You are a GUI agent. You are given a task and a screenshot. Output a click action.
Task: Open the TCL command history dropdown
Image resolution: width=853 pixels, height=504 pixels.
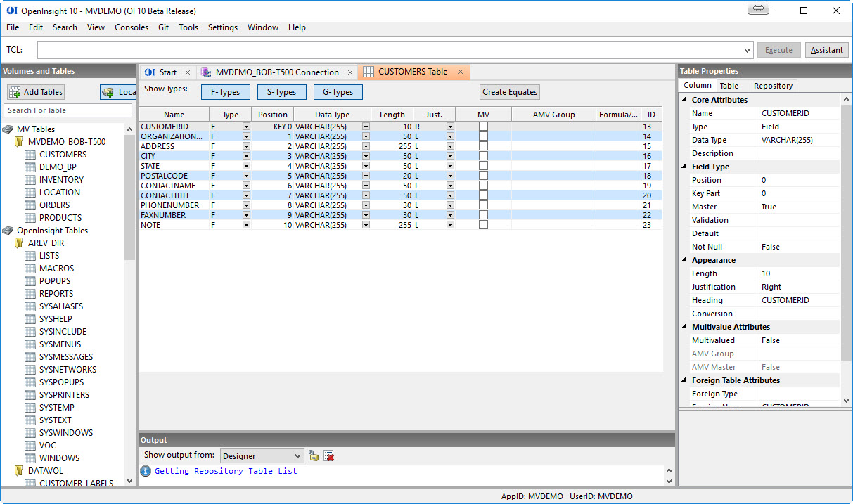[x=748, y=51]
